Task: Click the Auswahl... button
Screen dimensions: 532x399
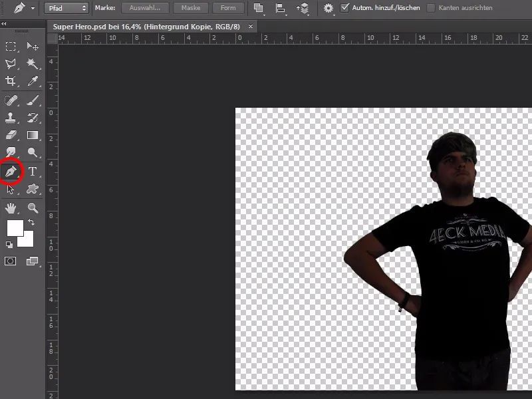Action: coord(145,8)
